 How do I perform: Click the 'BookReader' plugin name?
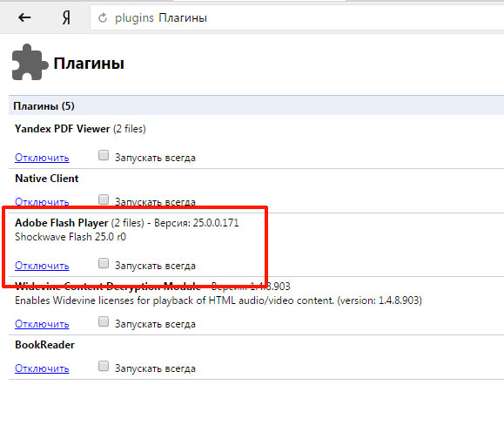pyautogui.click(x=44, y=345)
